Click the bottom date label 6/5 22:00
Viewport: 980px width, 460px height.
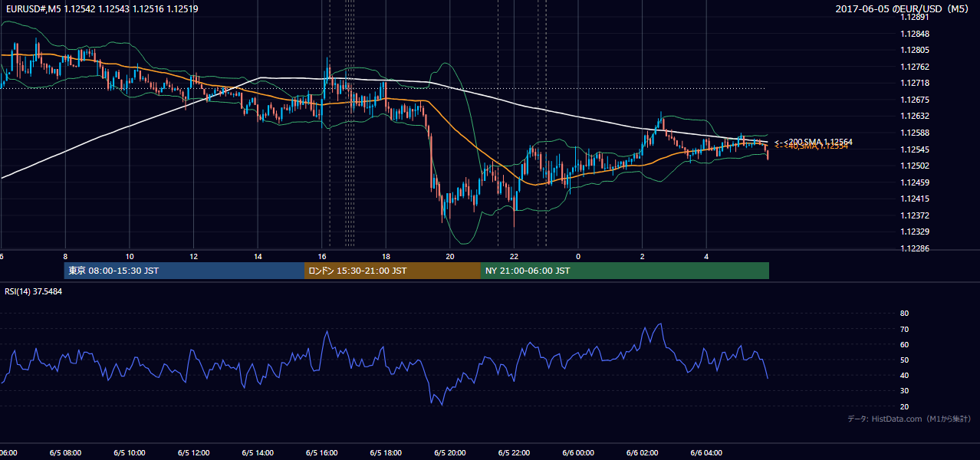[514, 452]
